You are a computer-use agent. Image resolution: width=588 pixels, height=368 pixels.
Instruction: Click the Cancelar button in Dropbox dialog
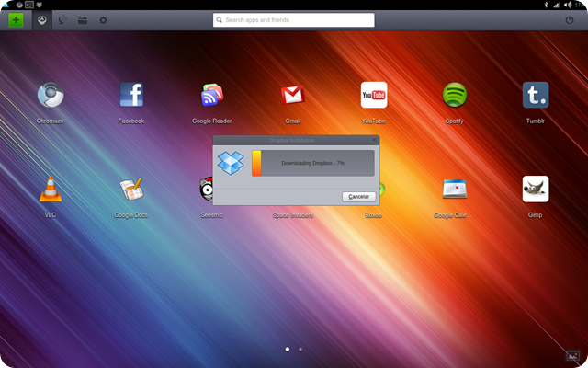point(359,197)
